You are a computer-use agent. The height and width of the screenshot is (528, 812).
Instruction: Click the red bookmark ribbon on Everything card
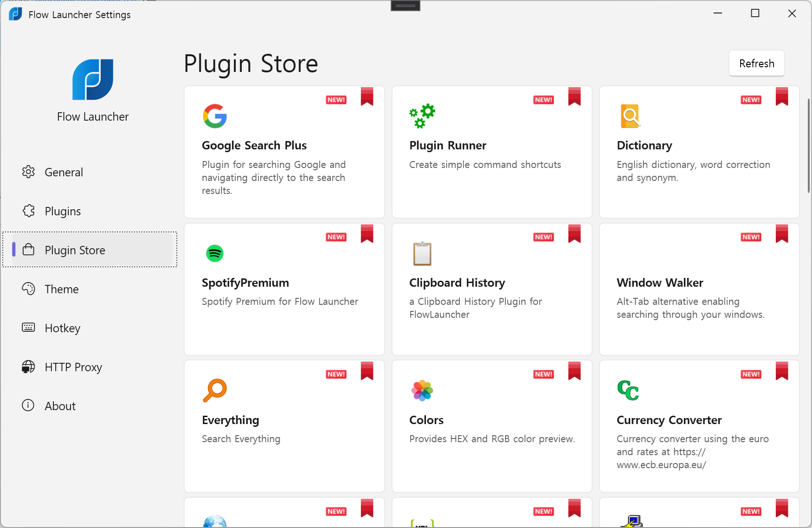[367, 371]
